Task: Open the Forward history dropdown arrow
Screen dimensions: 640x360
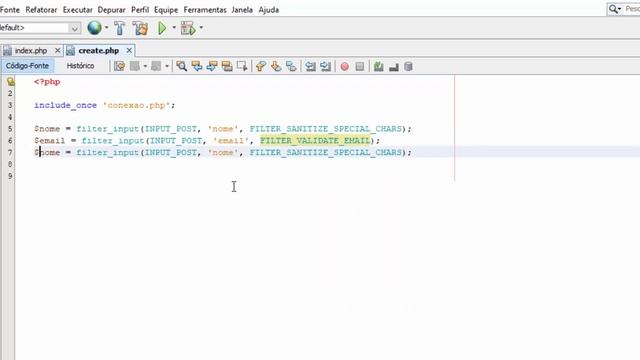Action: [167, 66]
